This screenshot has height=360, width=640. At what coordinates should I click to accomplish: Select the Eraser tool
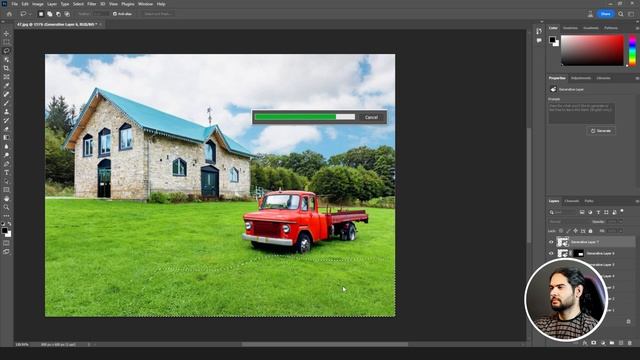(x=6, y=129)
